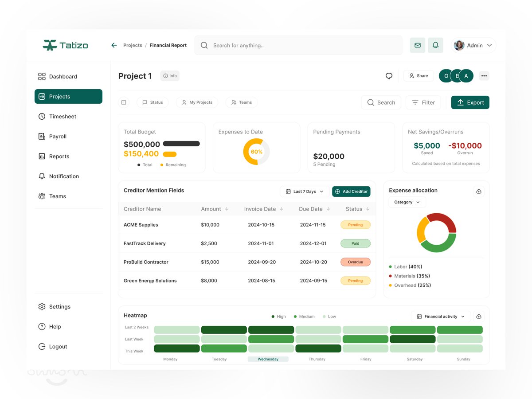This screenshot has width=532, height=399.
Task: Click the download icon on Heatmap panel
Action: pyautogui.click(x=478, y=316)
